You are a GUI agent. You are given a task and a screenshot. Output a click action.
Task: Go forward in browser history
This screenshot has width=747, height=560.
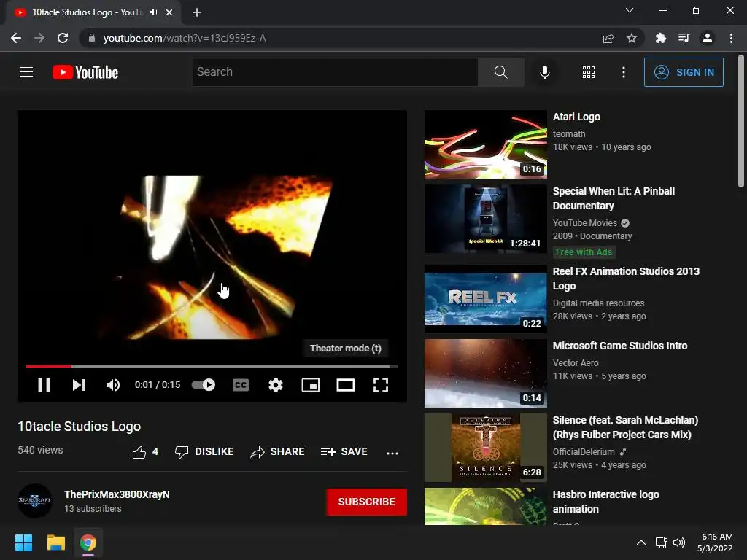pyautogui.click(x=39, y=38)
